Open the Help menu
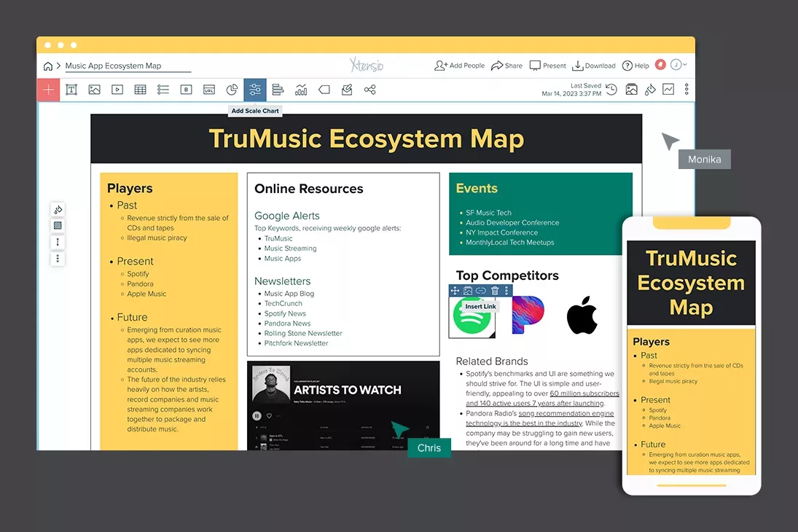The width and height of the screenshot is (798, 532). pyautogui.click(x=634, y=65)
